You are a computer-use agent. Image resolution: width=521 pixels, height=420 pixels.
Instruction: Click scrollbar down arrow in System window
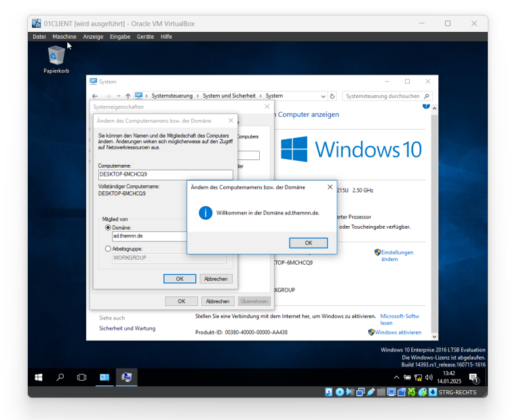pos(434,337)
